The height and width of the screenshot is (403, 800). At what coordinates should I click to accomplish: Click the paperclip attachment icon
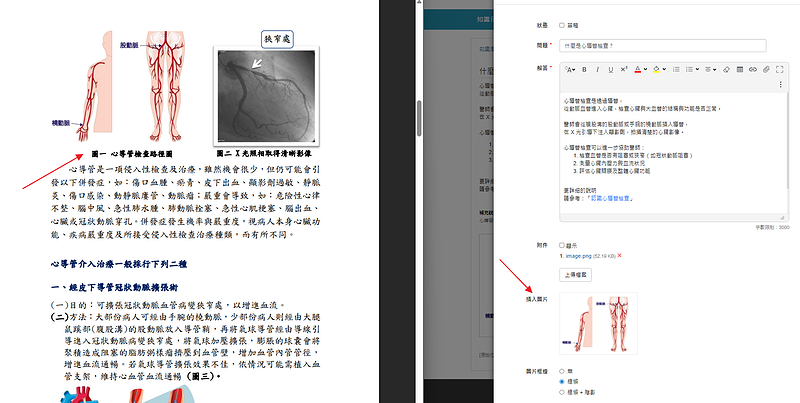pos(766,69)
